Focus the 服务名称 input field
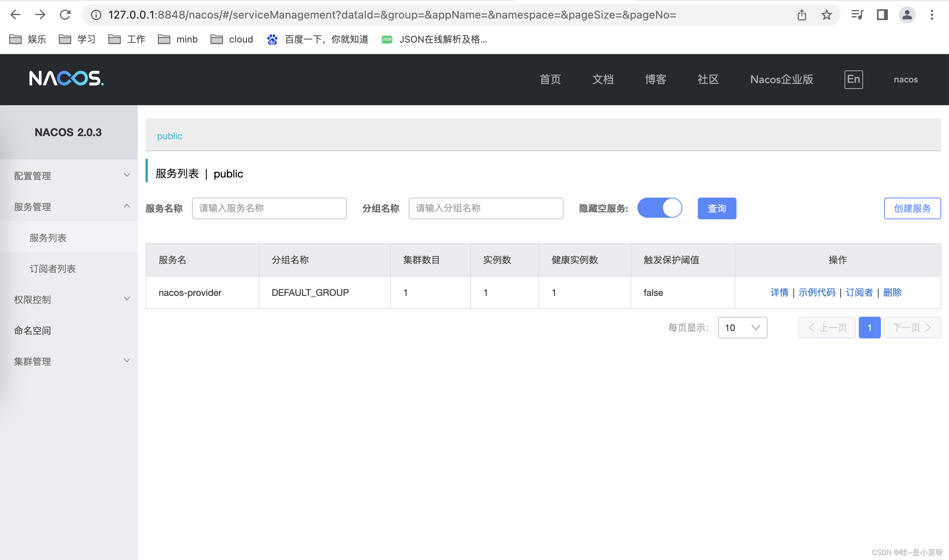 [x=269, y=208]
